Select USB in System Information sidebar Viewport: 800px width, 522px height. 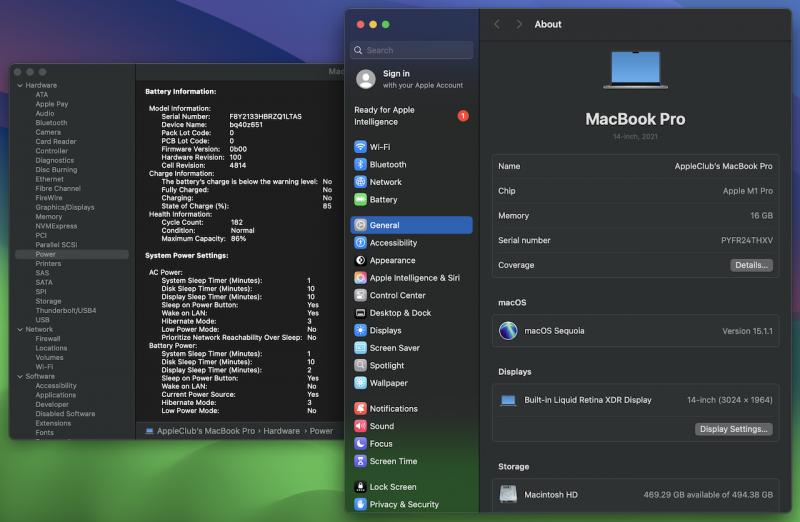coord(42,320)
